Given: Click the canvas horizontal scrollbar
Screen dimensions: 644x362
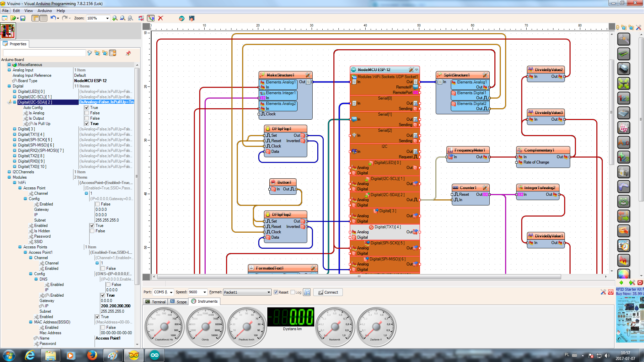Looking at the screenshot, I should point(359,277).
